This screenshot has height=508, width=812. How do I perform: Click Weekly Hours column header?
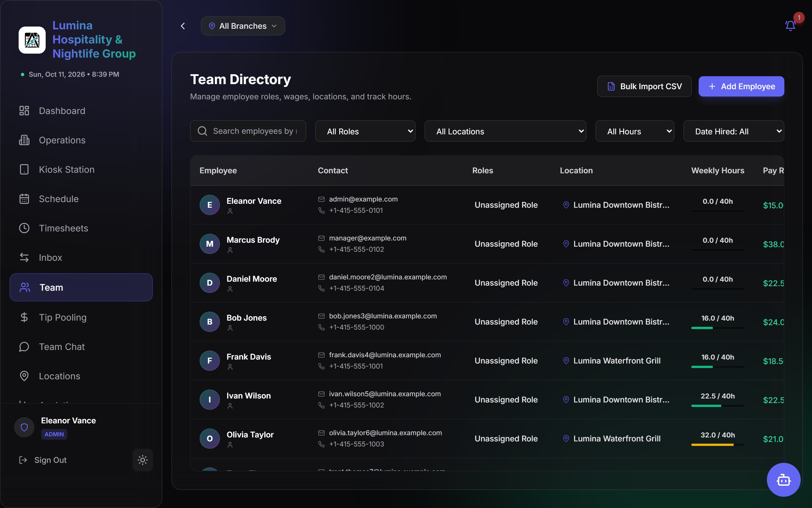(718, 171)
